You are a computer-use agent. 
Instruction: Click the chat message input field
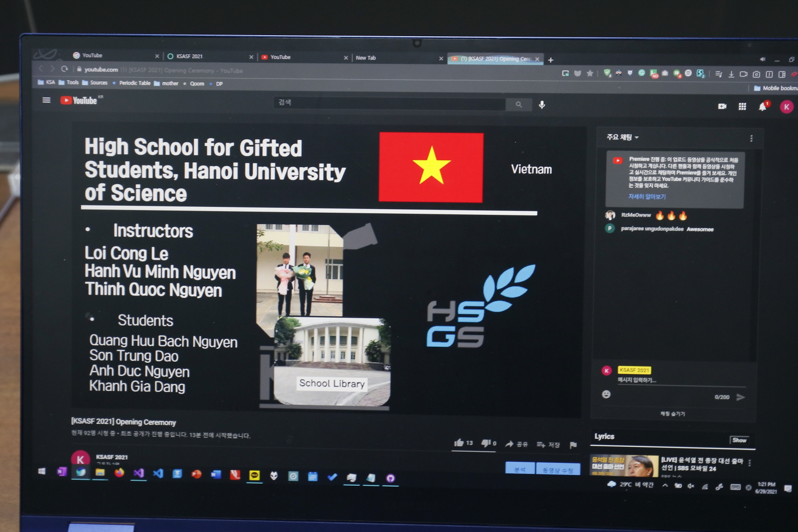(x=681, y=380)
